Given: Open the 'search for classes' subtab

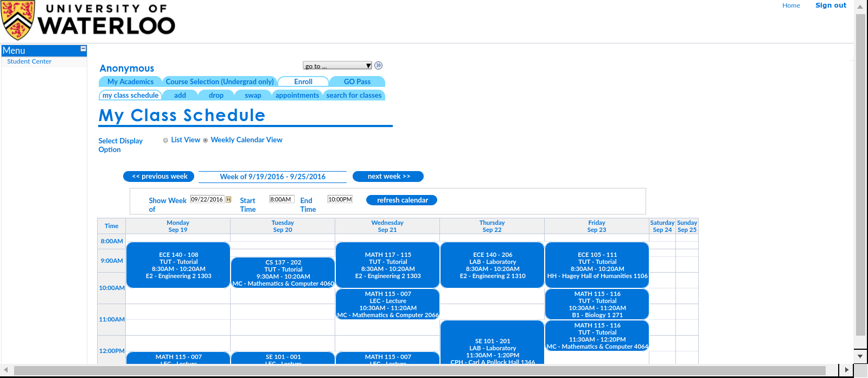Looking at the screenshot, I should tap(354, 95).
